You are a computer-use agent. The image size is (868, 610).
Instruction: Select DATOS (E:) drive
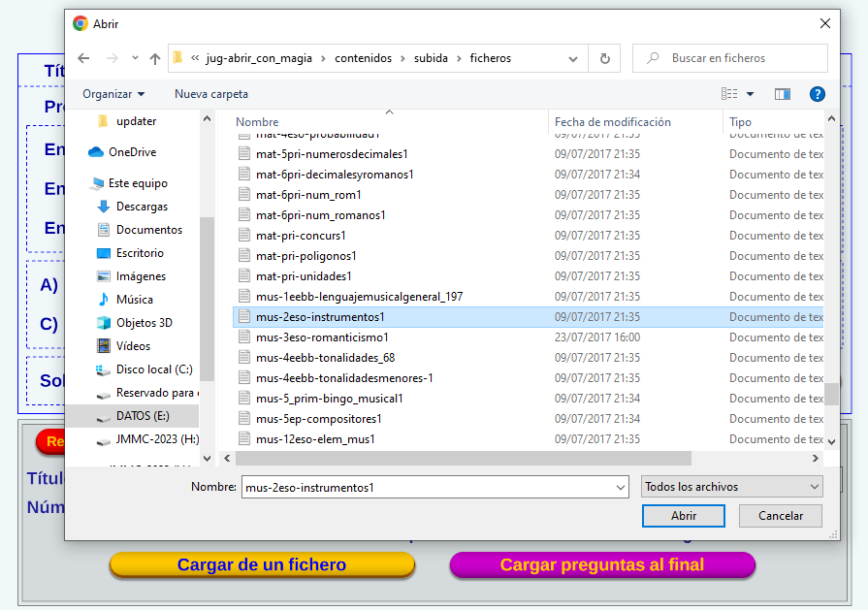pos(143,416)
